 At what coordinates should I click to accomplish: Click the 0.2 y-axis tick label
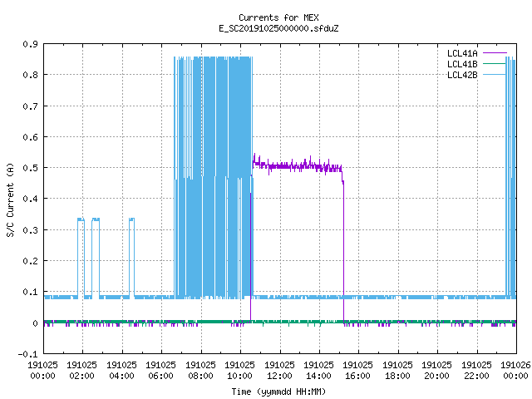click(x=30, y=261)
